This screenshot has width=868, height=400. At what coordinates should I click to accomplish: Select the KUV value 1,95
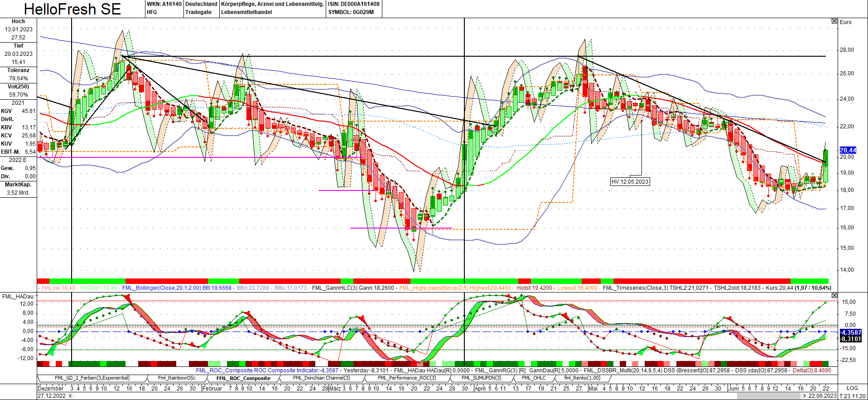30,144
